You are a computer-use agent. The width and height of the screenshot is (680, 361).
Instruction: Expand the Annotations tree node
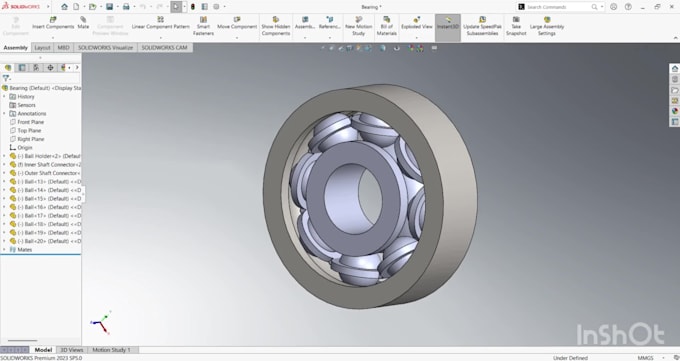(x=4, y=113)
